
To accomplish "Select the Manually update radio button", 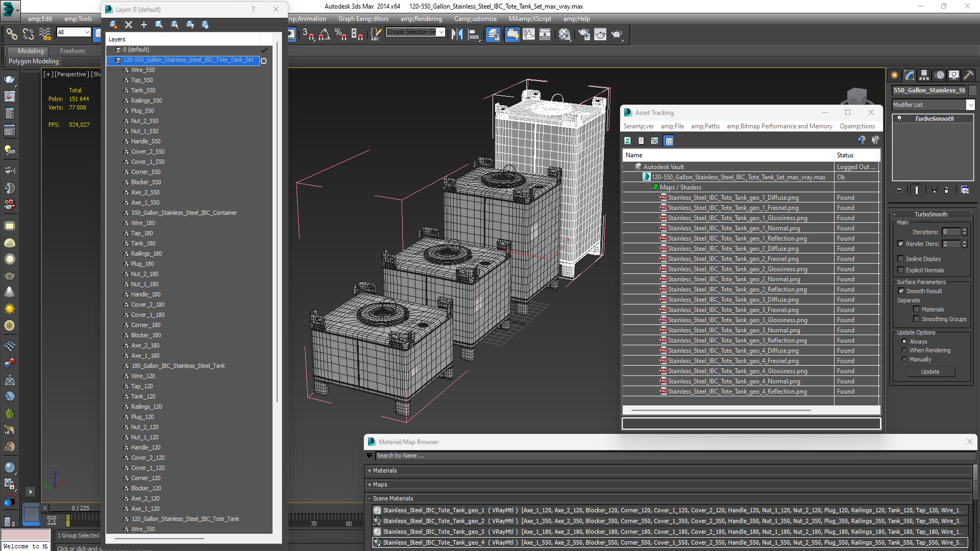I will [x=904, y=359].
